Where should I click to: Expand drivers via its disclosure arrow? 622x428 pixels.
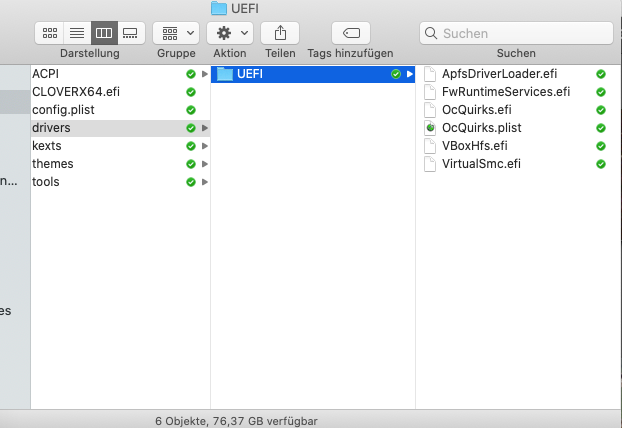[205, 128]
